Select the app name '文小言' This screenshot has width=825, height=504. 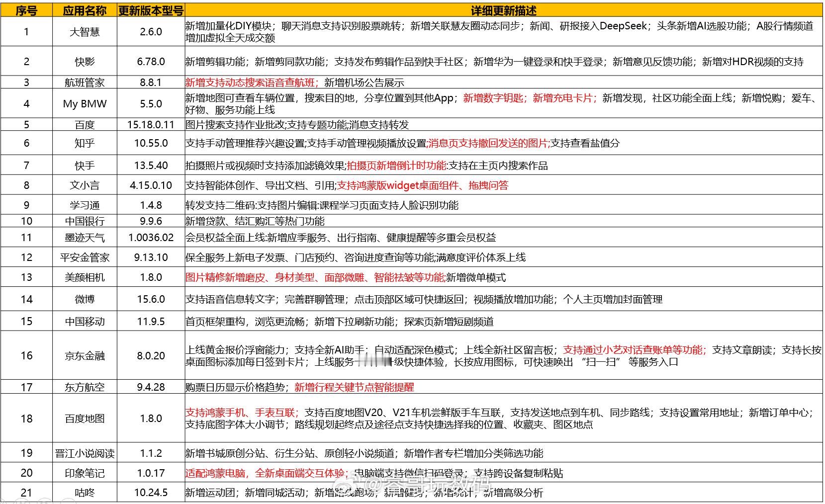click(x=85, y=185)
